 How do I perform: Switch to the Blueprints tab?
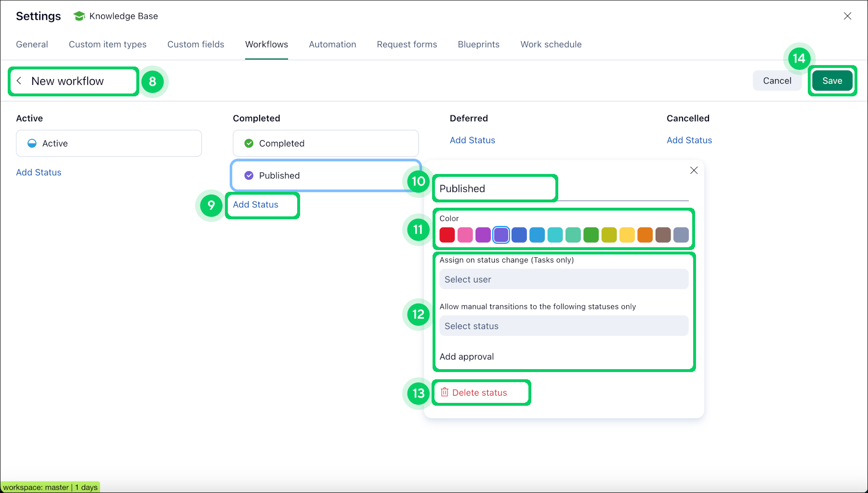[478, 44]
